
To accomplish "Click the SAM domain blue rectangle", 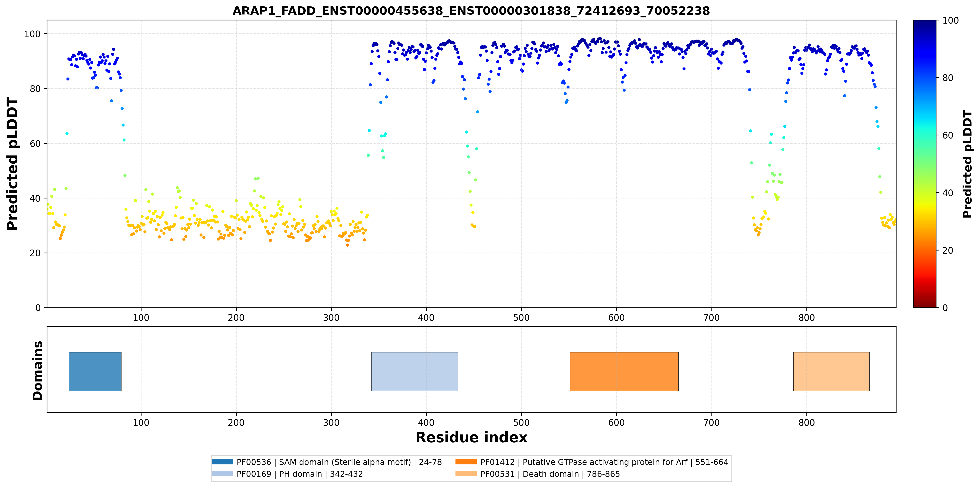I will [x=95, y=372].
